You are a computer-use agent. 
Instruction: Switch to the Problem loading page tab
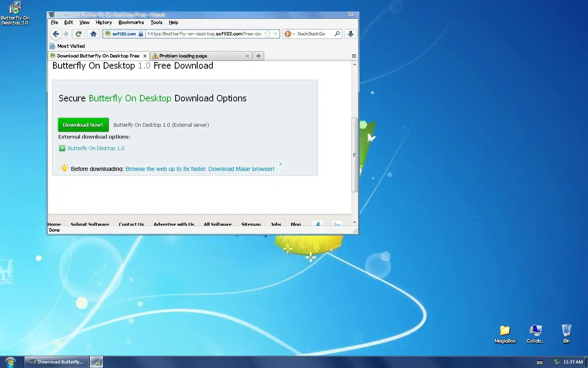[201, 56]
